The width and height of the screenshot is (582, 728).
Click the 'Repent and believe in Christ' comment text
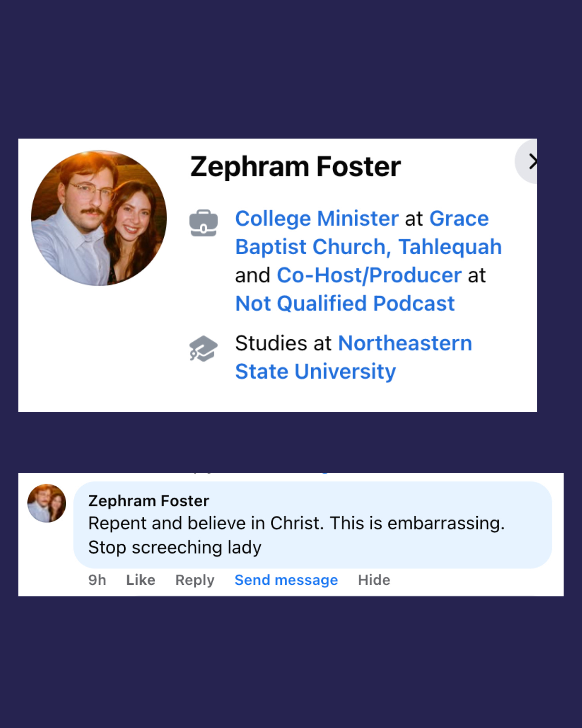(x=206, y=523)
